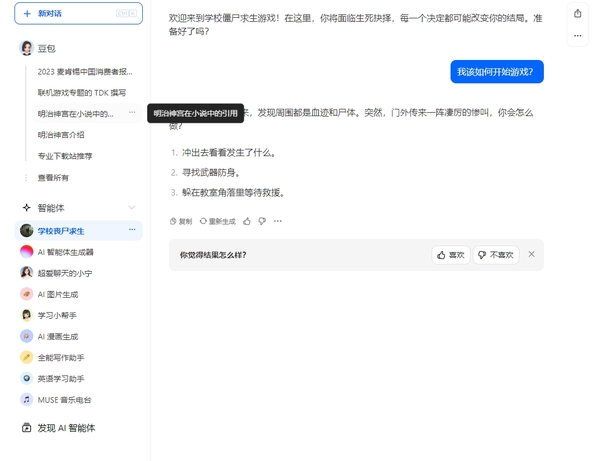Image resolution: width=600 pixels, height=461 pixels.
Task: Dismiss the feedback survey bar
Action: coord(532,255)
